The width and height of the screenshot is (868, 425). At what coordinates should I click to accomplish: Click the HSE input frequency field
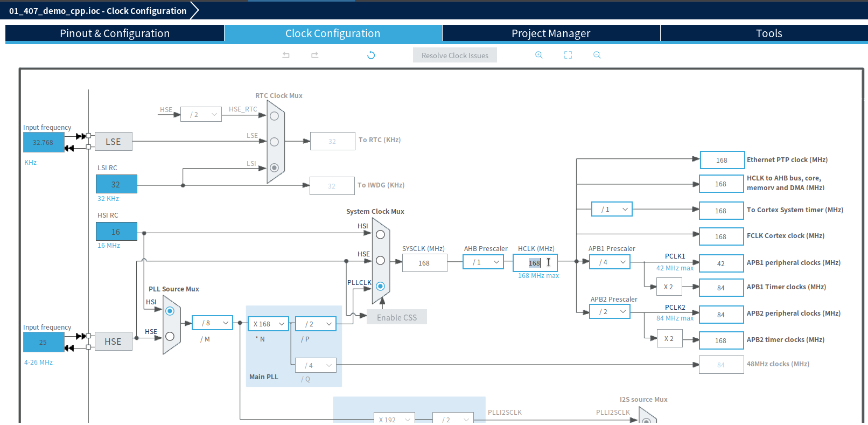[x=43, y=342]
